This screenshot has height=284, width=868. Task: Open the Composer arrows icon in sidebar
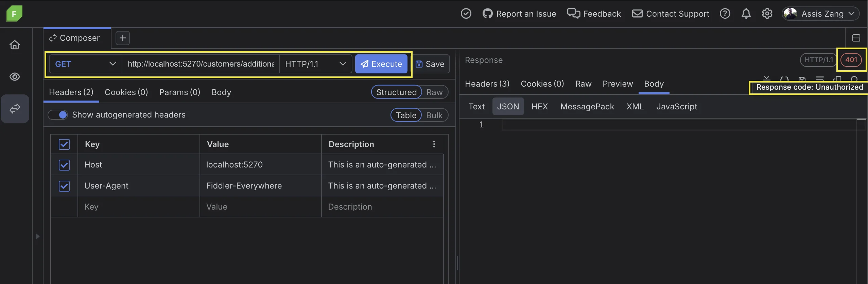pyautogui.click(x=15, y=109)
